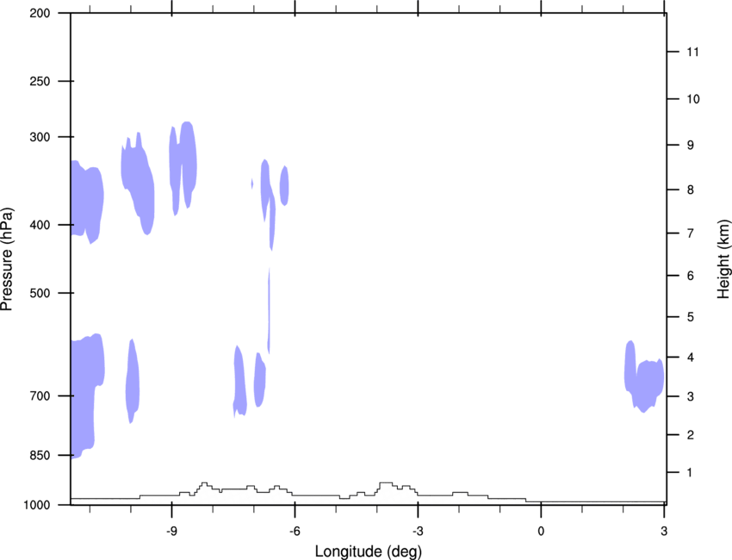Click the 1 km height label
The image size is (732, 560).
[x=690, y=473]
